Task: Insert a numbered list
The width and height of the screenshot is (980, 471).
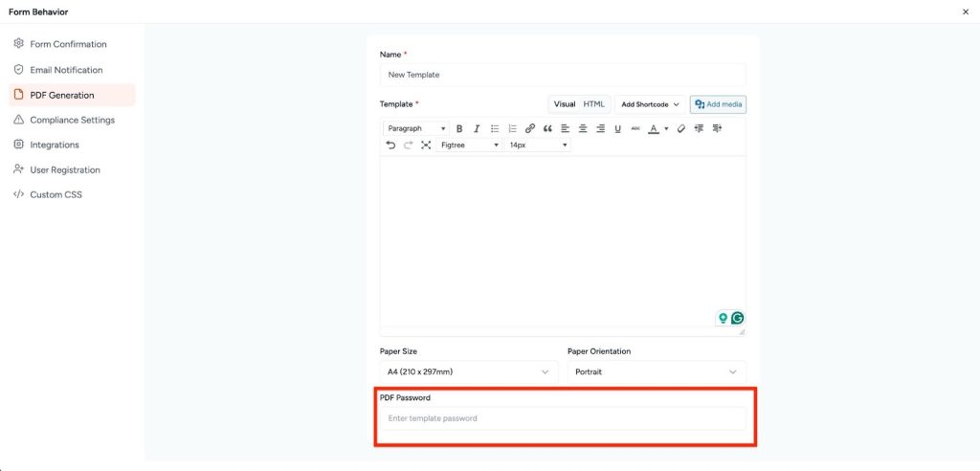Action: tap(513, 129)
